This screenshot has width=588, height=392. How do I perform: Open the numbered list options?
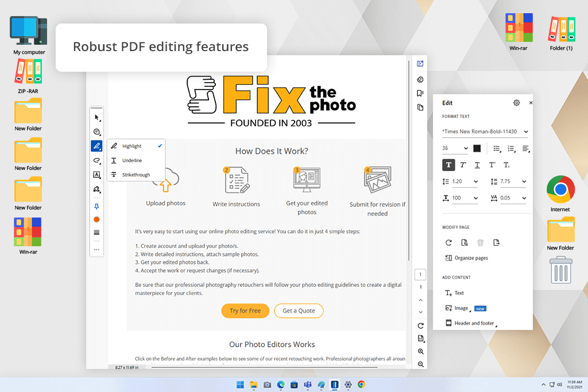(512, 149)
